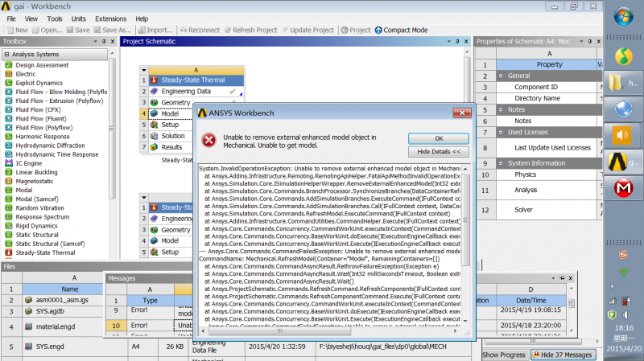Click the New project toolbar icon
The image size is (644, 361).
pyautogui.click(x=17, y=30)
